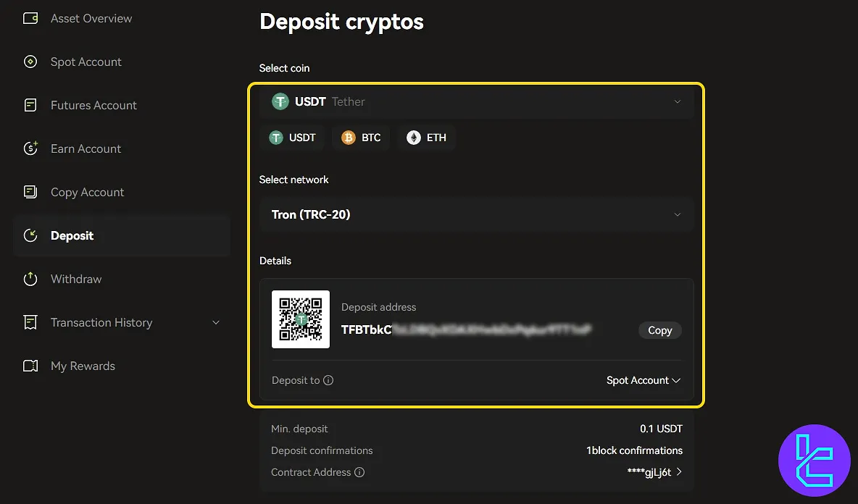Click the Deposit cryptos heading
The width and height of the screenshot is (858, 504).
(341, 22)
